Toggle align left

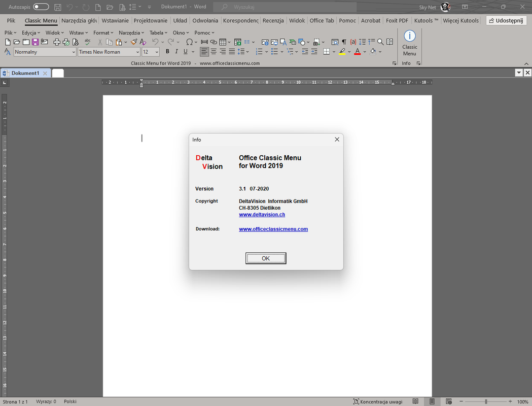pos(204,52)
